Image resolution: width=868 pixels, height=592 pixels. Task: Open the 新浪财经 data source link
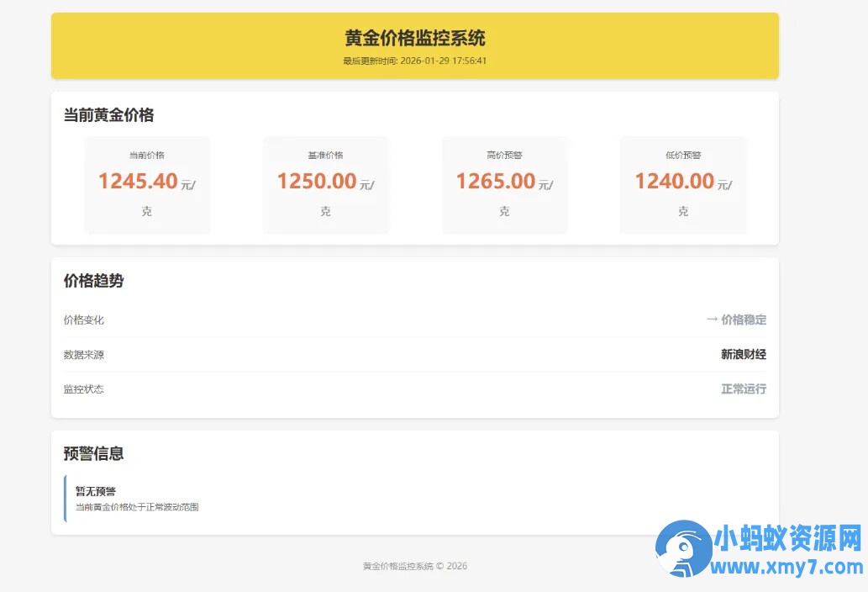(x=743, y=354)
